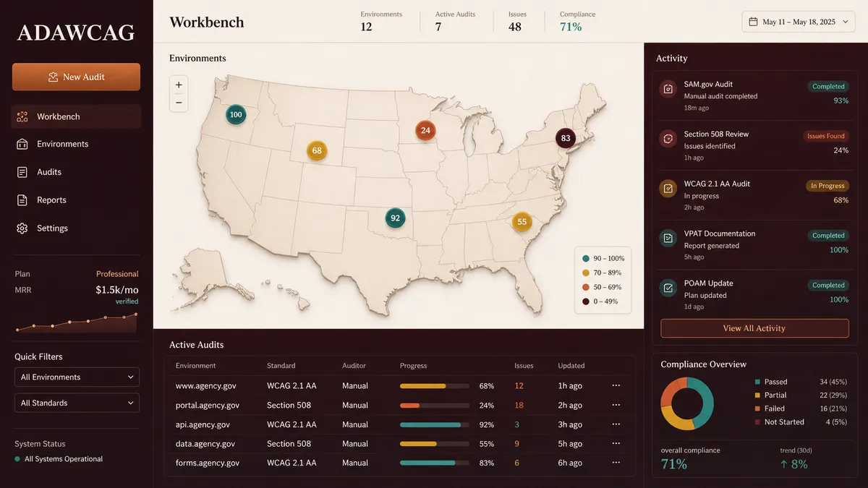Image resolution: width=868 pixels, height=488 pixels.
Task: Click the MRR trend line chart
Action: click(x=77, y=322)
